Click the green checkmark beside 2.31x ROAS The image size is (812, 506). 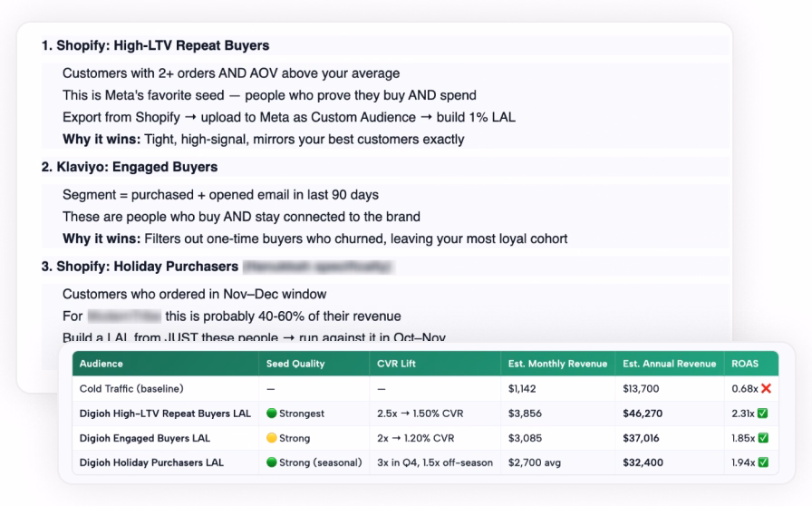763,414
